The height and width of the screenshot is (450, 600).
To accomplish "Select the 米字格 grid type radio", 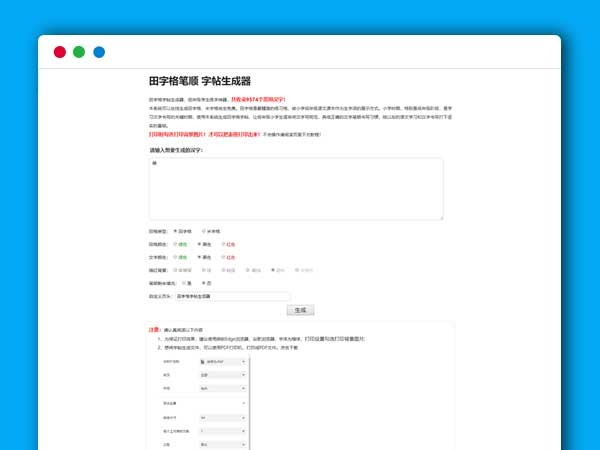I will (204, 230).
